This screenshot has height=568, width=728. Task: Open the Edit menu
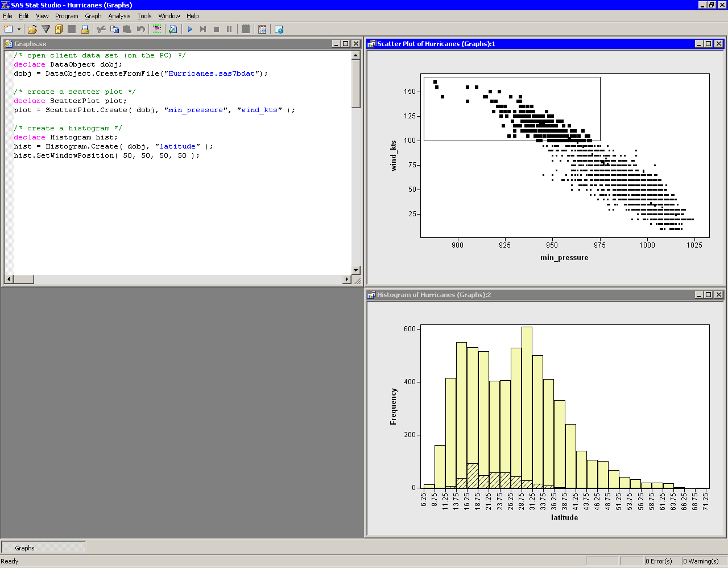pyautogui.click(x=24, y=16)
